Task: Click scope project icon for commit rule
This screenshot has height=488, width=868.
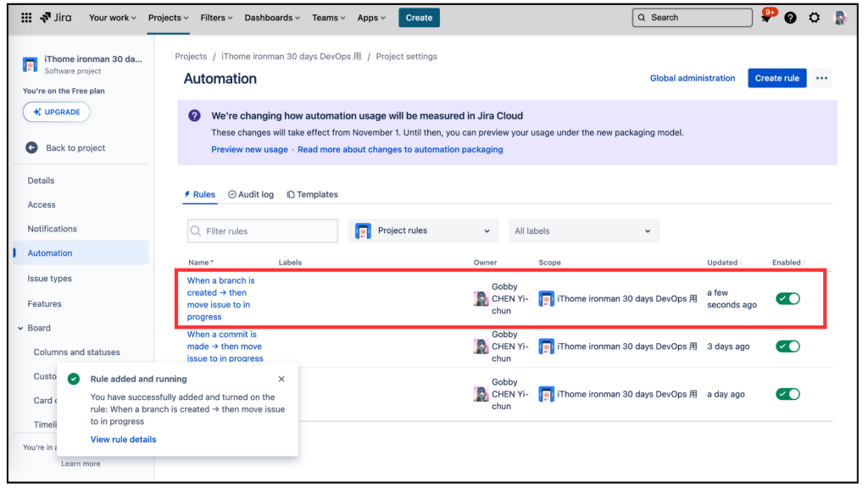Action: click(547, 347)
